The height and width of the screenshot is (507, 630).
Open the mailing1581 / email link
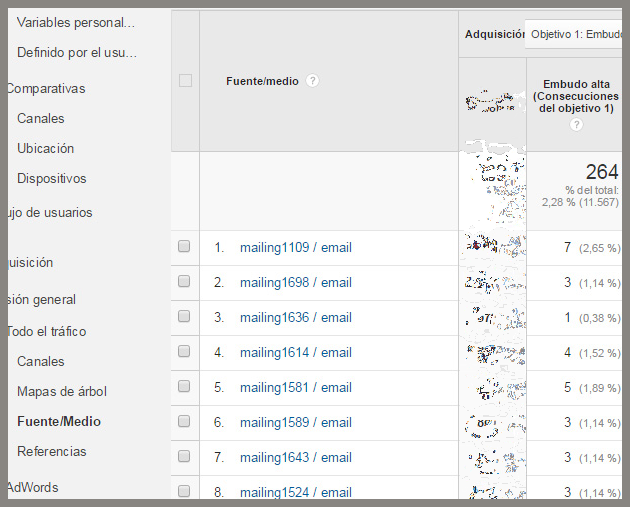tap(295, 387)
